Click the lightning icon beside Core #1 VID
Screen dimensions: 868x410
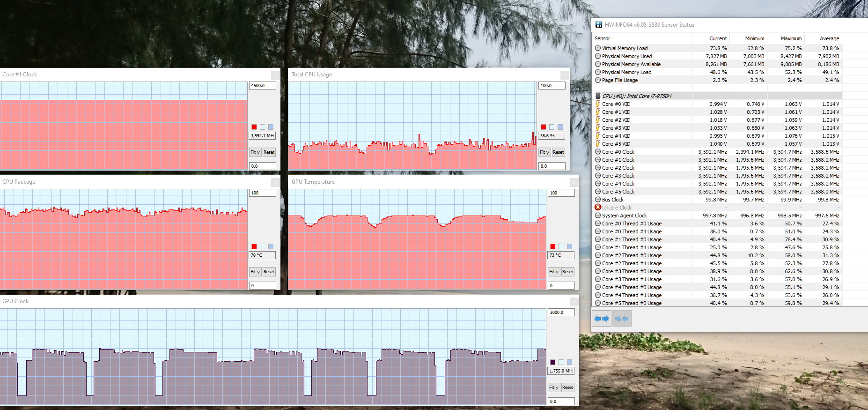pos(598,112)
